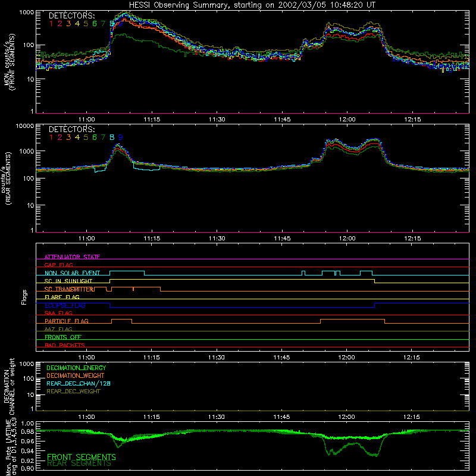Select the PARTICLE_FLAG label
476x476 pixels.
[67, 321]
